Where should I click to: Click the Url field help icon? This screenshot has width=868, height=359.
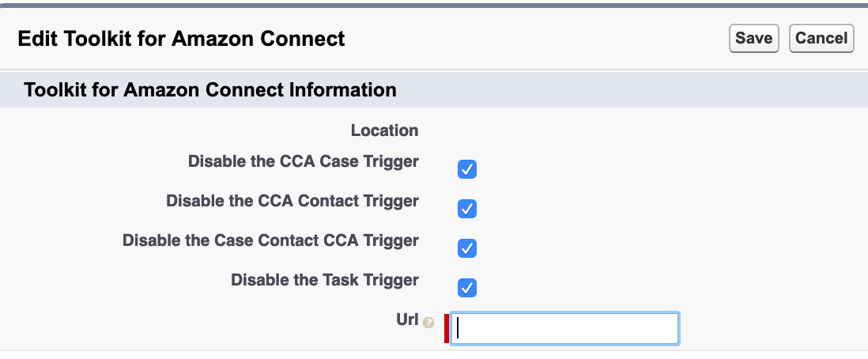point(428,323)
